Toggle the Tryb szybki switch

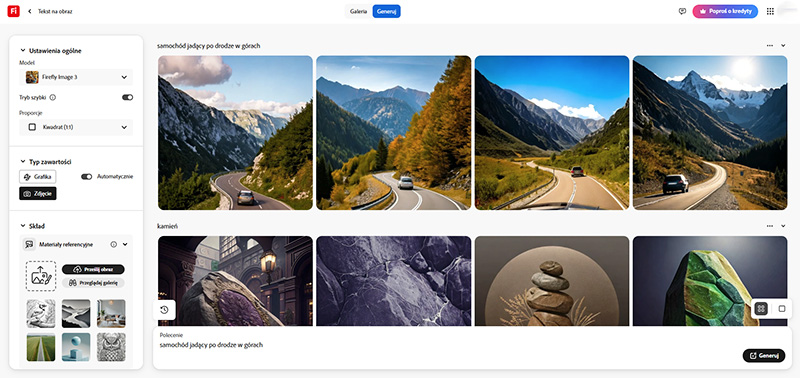point(128,97)
